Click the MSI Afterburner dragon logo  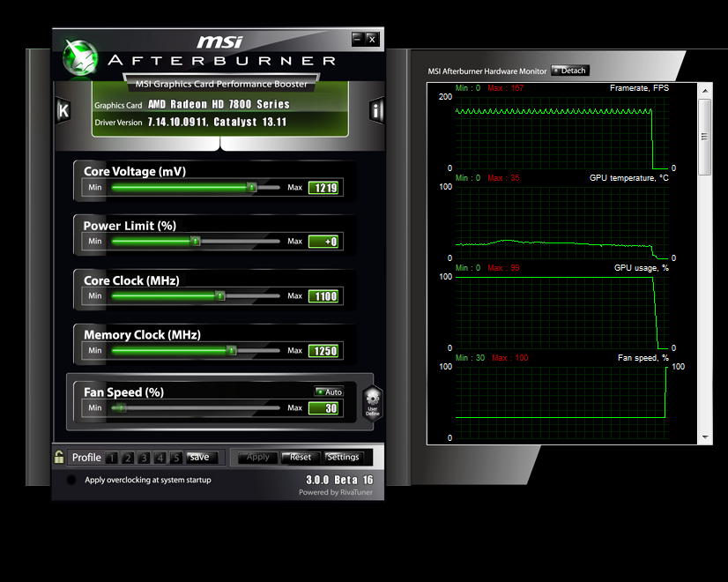tap(80, 58)
